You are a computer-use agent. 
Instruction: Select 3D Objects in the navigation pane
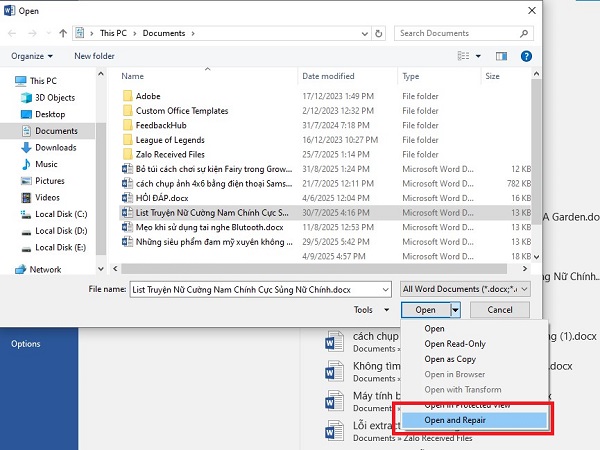coord(54,97)
